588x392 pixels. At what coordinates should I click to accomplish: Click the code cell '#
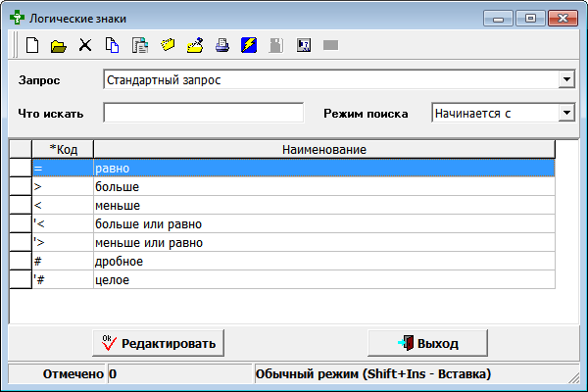pyautogui.click(x=63, y=280)
